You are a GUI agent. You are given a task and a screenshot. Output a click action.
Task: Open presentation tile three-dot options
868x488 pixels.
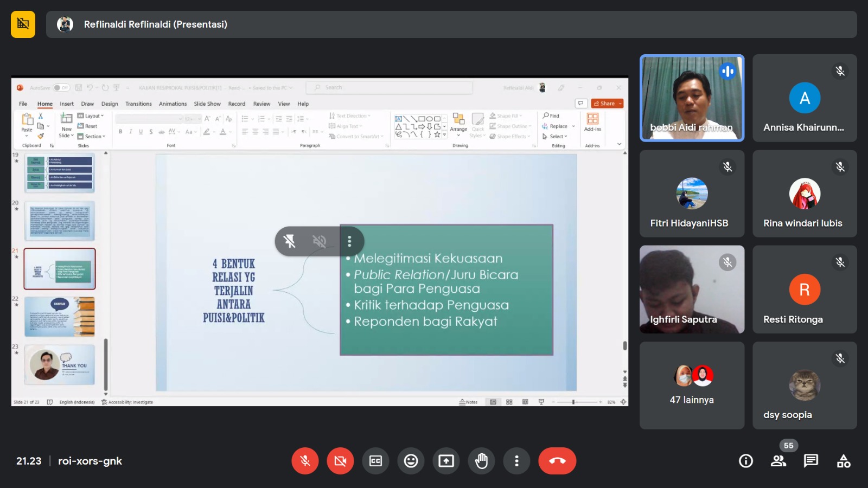click(x=349, y=241)
